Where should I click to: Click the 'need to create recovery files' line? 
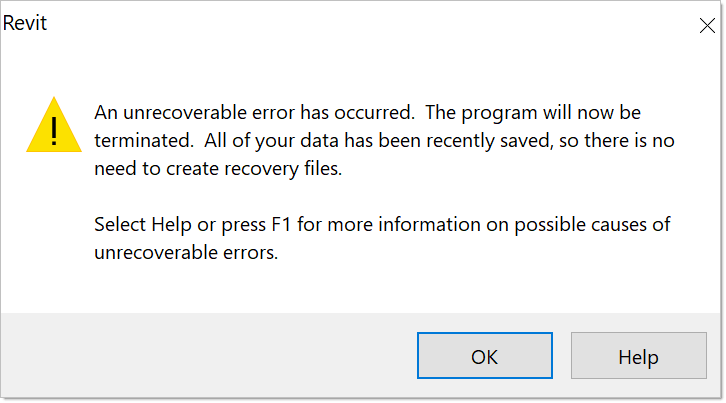coord(218,170)
